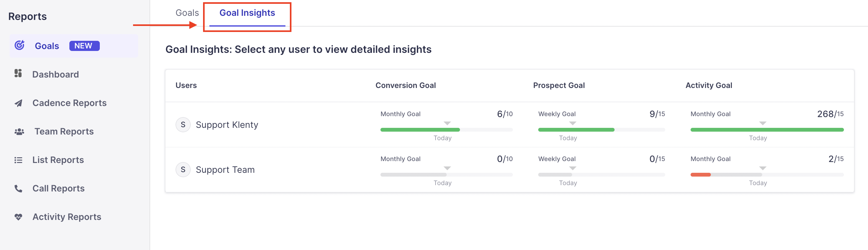Open Support Team detailed insights

click(225, 170)
